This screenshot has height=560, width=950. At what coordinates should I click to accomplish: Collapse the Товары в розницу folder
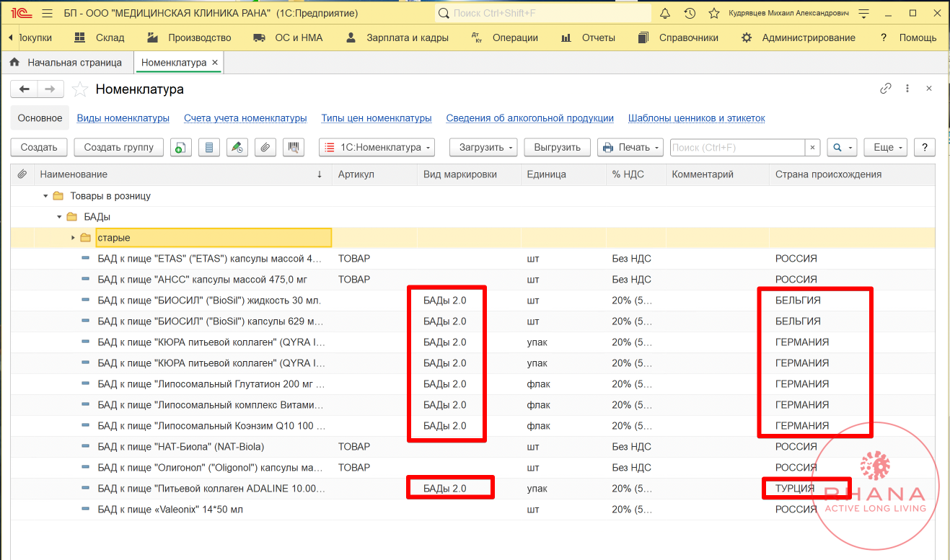coord(45,196)
